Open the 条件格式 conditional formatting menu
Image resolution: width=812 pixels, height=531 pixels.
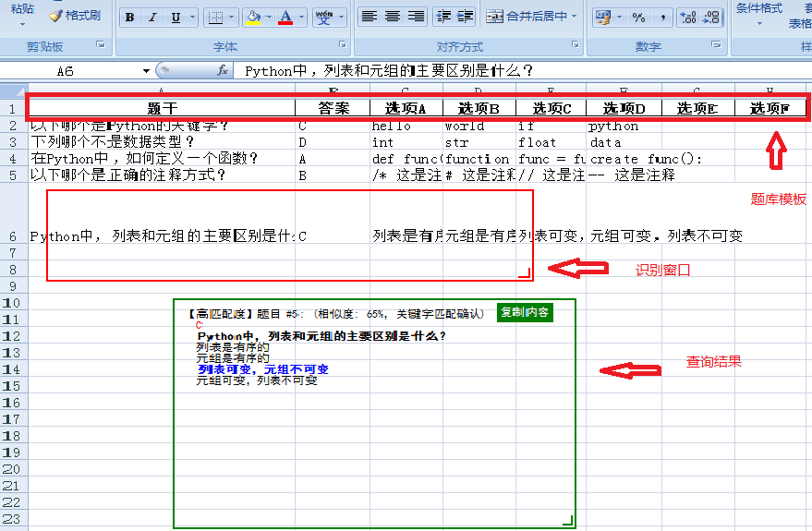tap(758, 8)
